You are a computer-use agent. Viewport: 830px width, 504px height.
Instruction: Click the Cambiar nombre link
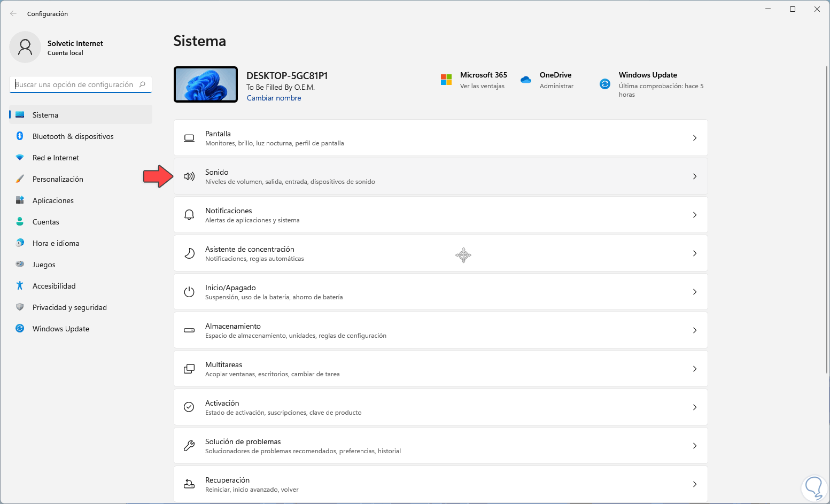pos(274,98)
